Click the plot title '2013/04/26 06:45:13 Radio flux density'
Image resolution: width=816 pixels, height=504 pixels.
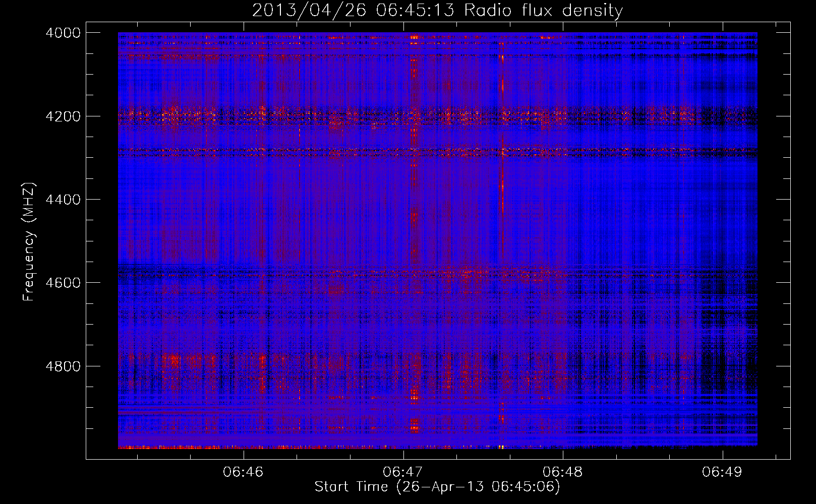pyautogui.click(x=437, y=11)
